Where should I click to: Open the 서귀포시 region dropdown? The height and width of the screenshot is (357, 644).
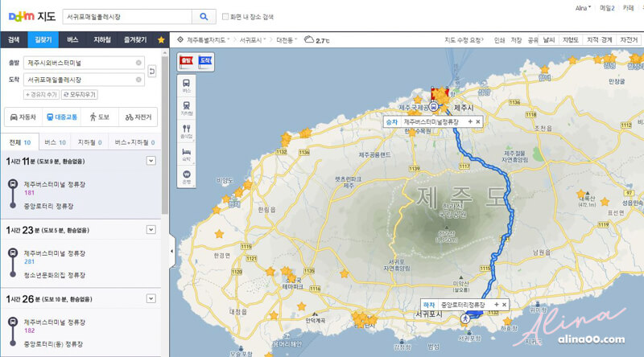coord(253,40)
